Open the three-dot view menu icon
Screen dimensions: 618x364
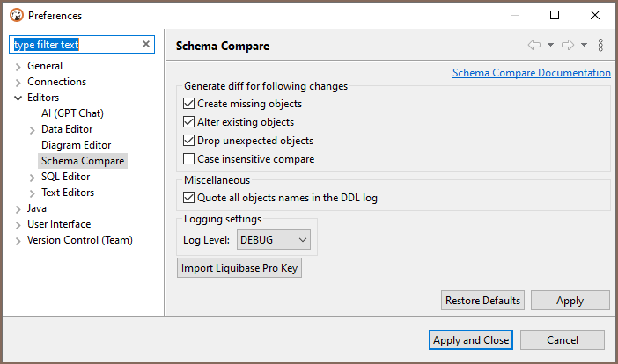600,45
